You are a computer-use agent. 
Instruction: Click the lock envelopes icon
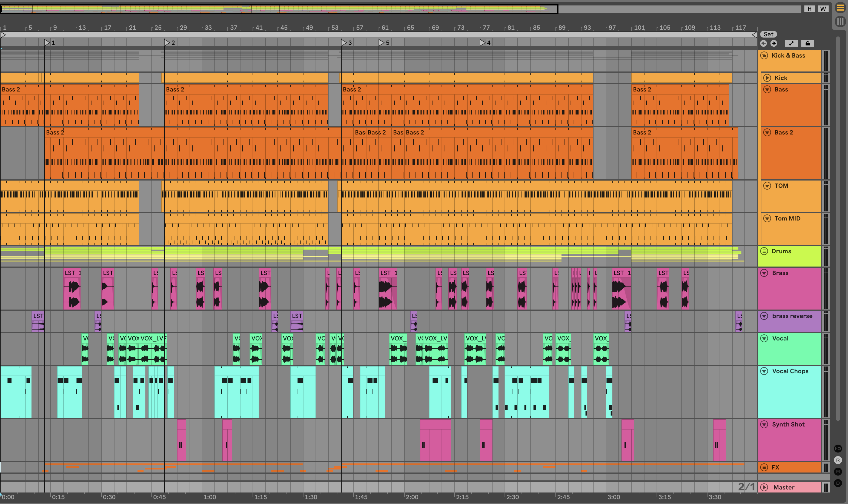coord(808,43)
